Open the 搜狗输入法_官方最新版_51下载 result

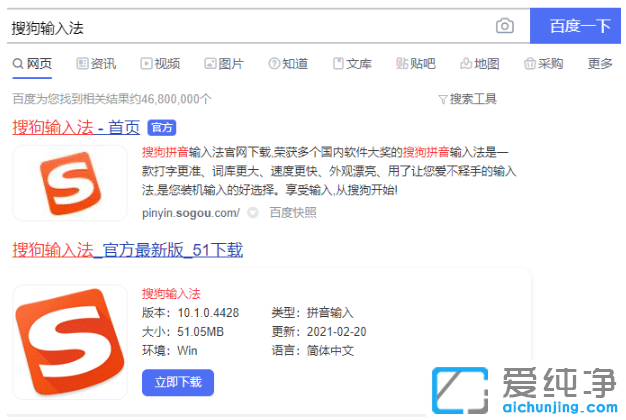(x=127, y=249)
